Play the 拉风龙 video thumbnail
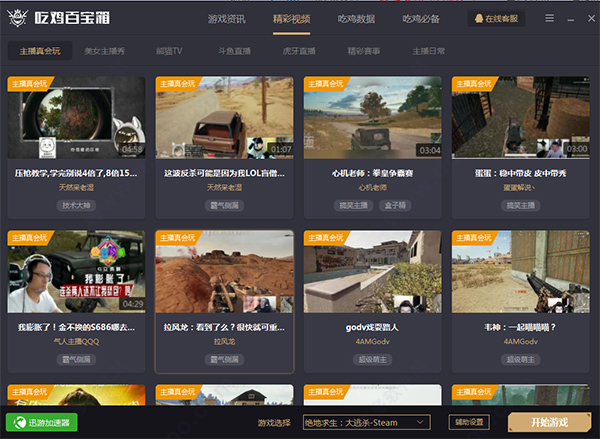 (225, 271)
